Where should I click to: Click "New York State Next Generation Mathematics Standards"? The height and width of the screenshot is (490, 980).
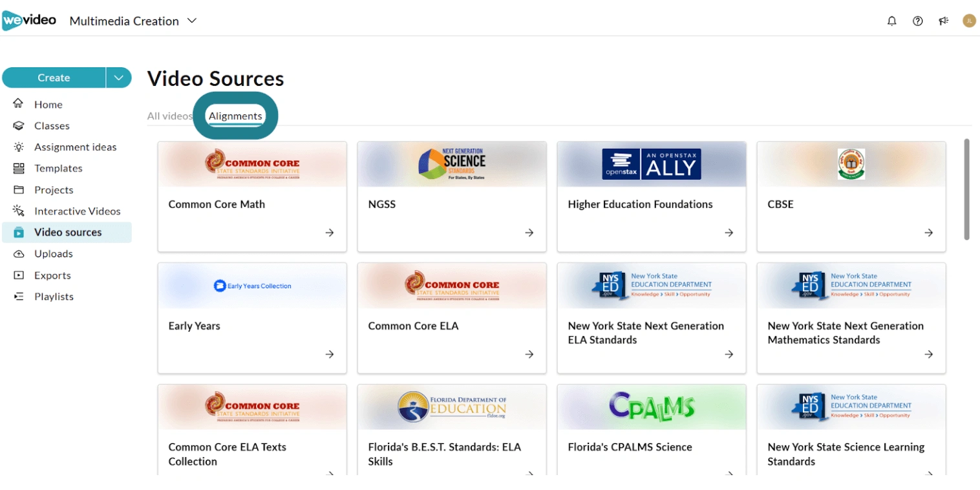tap(846, 333)
